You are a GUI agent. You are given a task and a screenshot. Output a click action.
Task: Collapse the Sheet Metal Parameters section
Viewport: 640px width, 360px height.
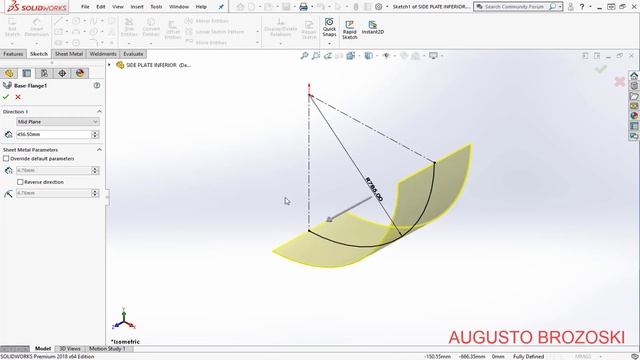pos(99,150)
